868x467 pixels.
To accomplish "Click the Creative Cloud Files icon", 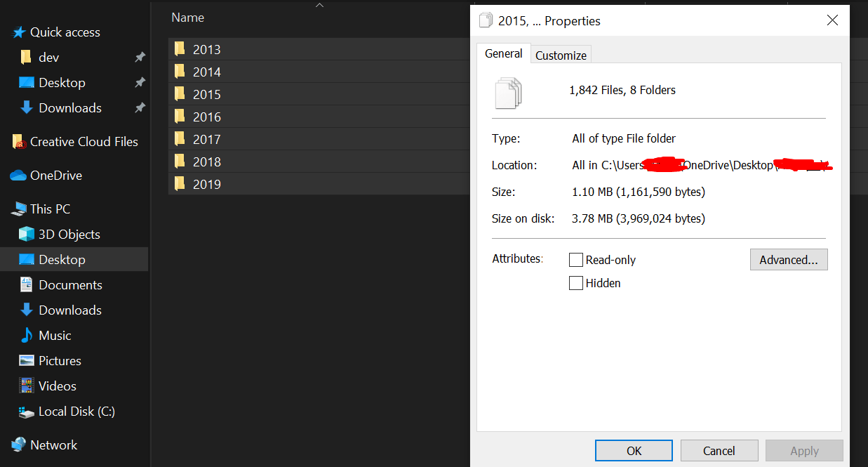I will (19, 142).
